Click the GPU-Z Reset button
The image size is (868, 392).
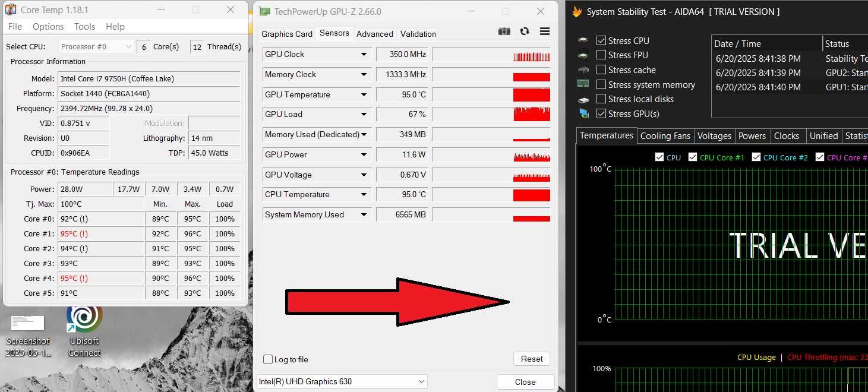coord(532,359)
